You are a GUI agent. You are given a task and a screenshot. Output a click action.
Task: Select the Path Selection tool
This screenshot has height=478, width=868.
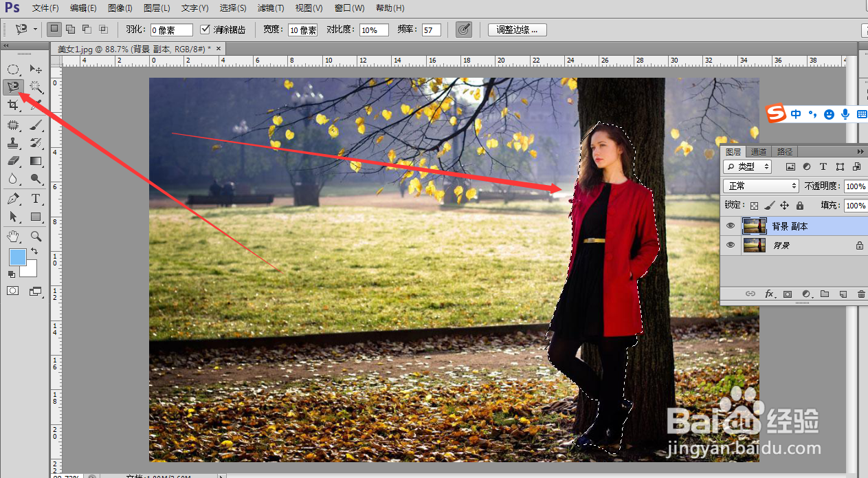(13, 217)
